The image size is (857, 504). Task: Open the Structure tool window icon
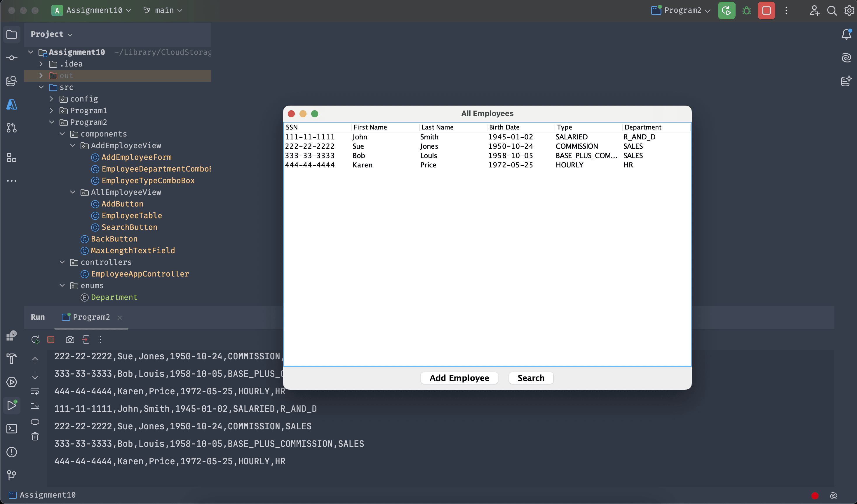[12, 158]
